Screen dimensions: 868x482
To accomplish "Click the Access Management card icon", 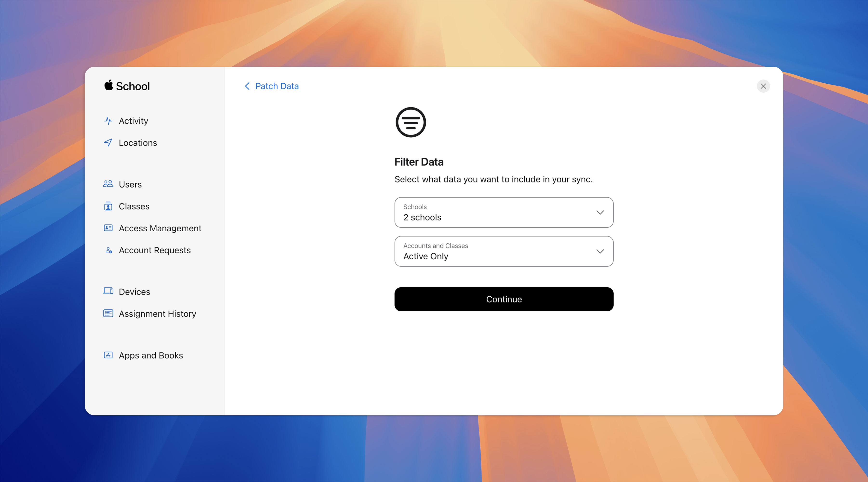I will (x=108, y=228).
